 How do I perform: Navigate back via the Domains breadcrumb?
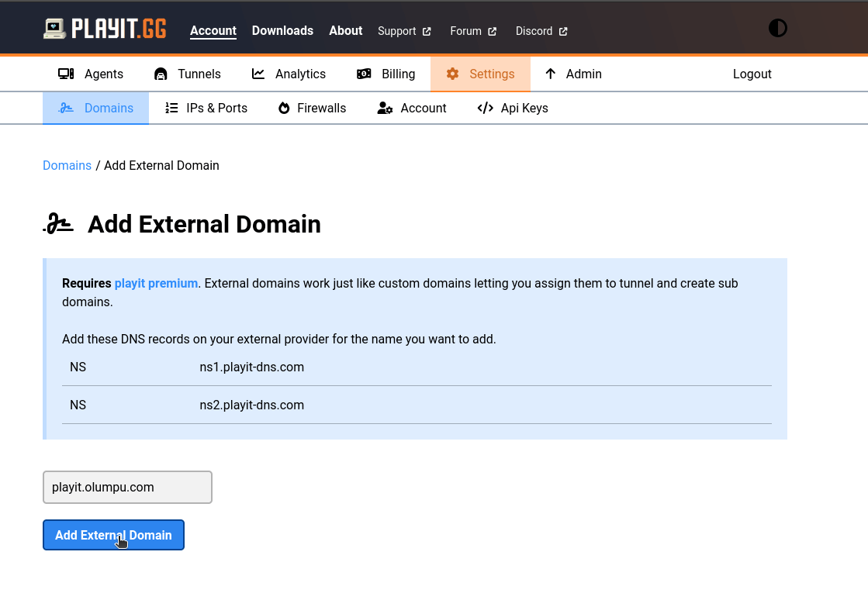[67, 165]
